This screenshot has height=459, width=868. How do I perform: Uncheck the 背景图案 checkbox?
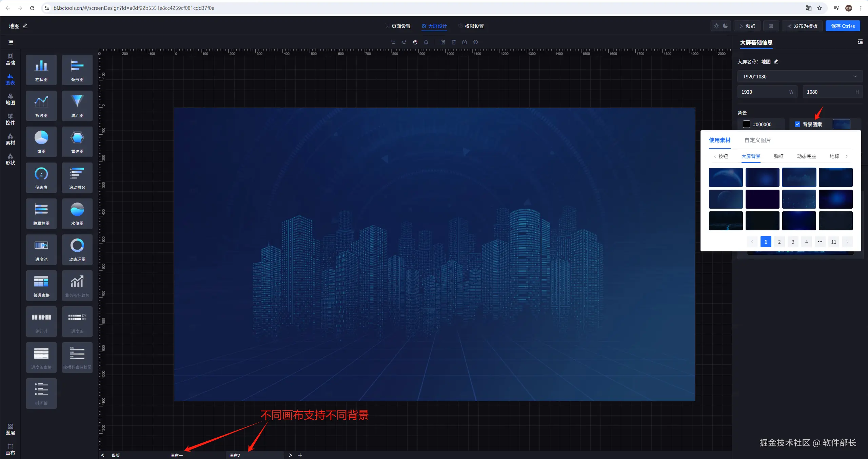click(x=797, y=124)
